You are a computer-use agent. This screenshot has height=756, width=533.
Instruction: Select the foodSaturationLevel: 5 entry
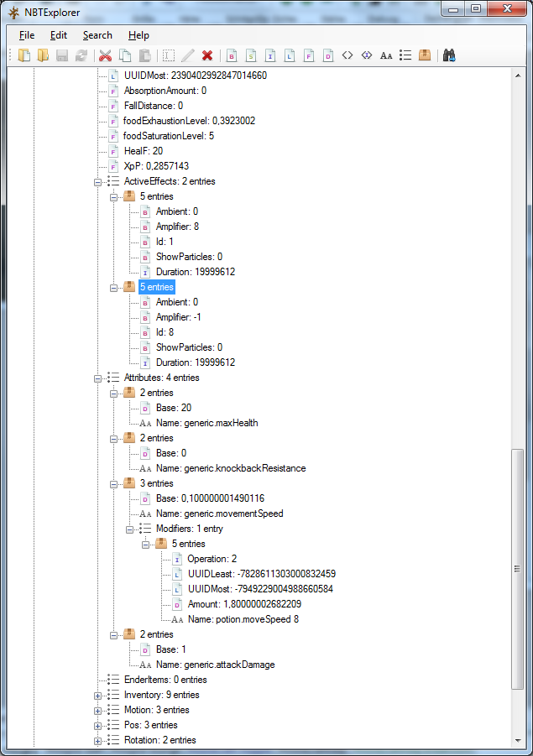click(x=169, y=136)
